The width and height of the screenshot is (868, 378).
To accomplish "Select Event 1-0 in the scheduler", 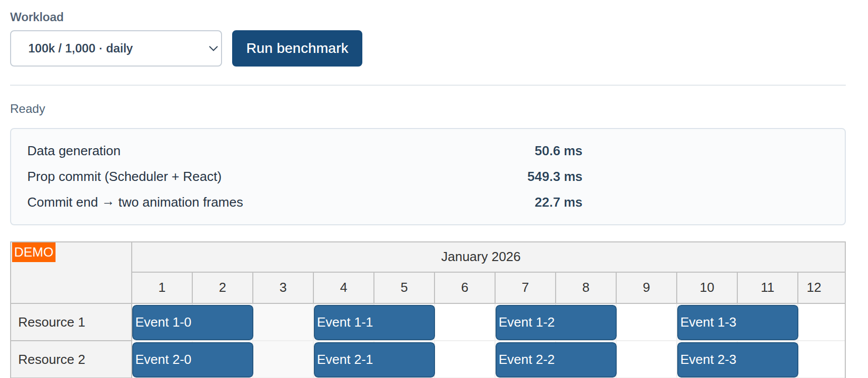I will point(193,323).
